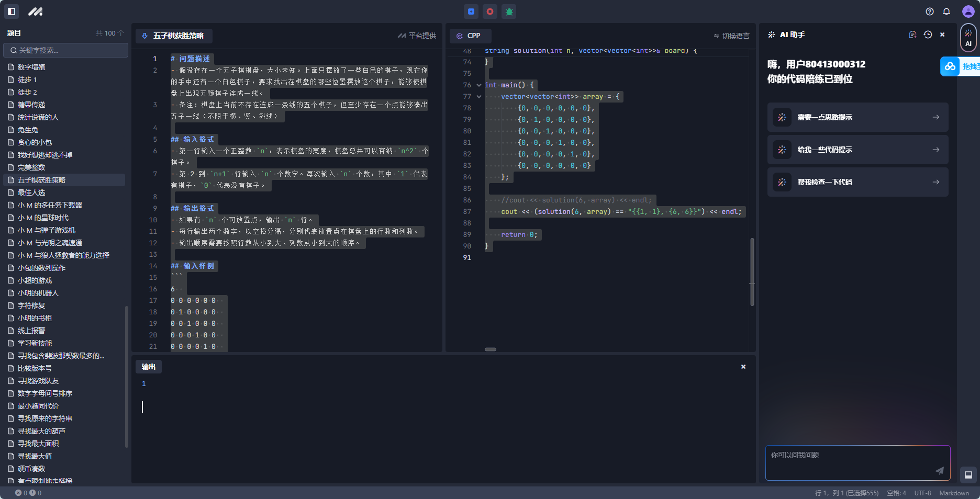The height and width of the screenshot is (499, 980).
Task: Open the help question mark icon
Action: coord(930,12)
